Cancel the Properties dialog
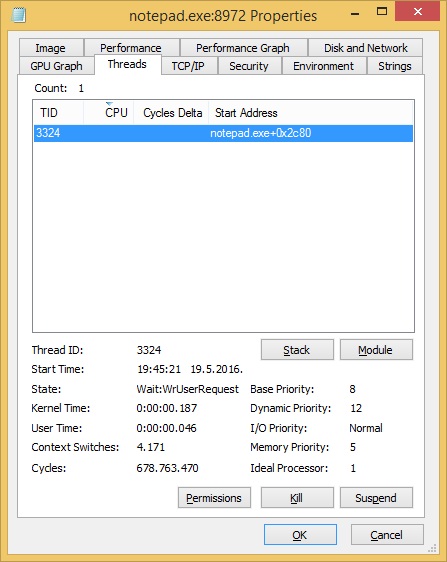 click(387, 535)
